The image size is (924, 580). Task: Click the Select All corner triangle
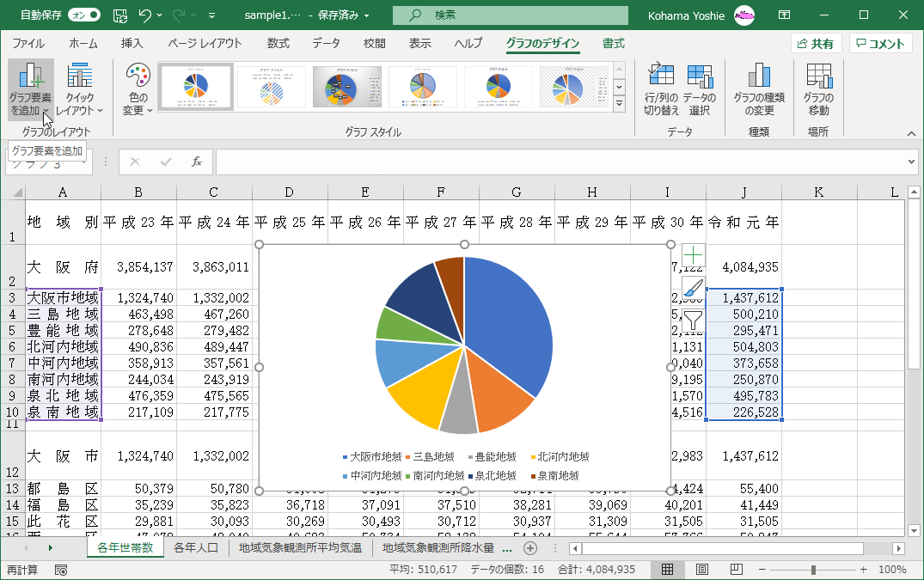pyautogui.click(x=16, y=192)
